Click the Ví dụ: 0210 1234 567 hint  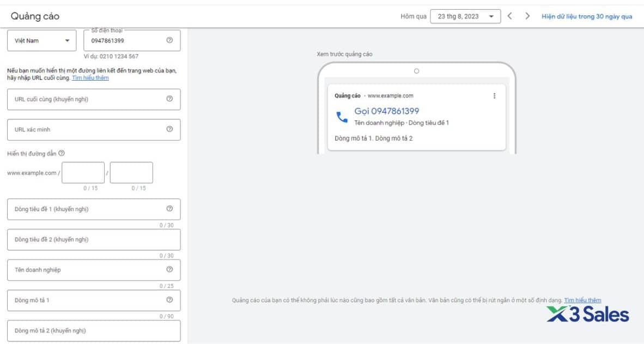coord(111,56)
